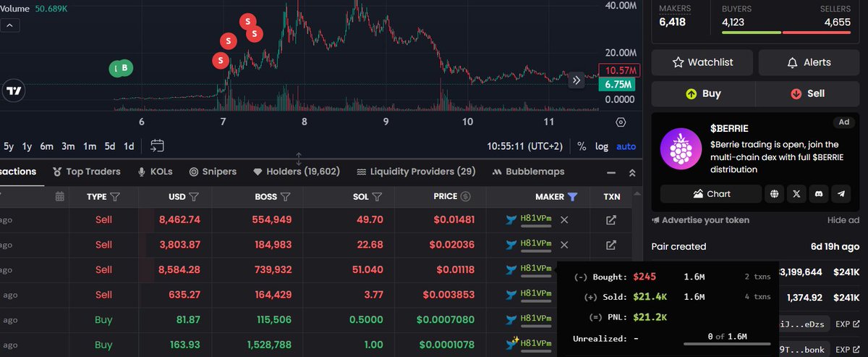Open the TYPE column filter

tap(114, 196)
